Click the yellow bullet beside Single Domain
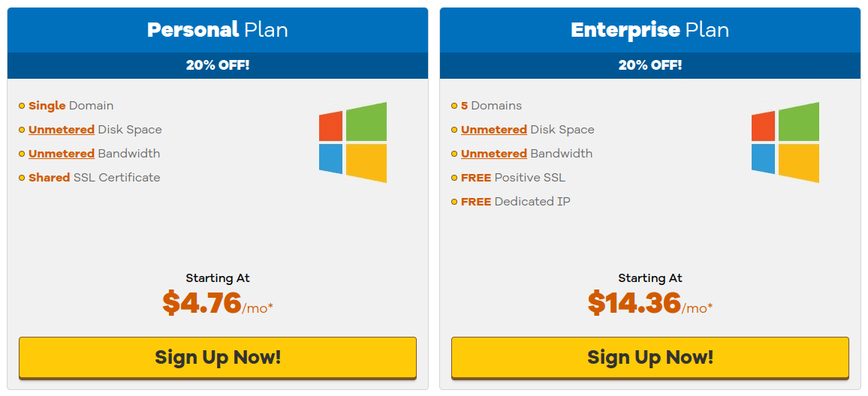 (22, 106)
